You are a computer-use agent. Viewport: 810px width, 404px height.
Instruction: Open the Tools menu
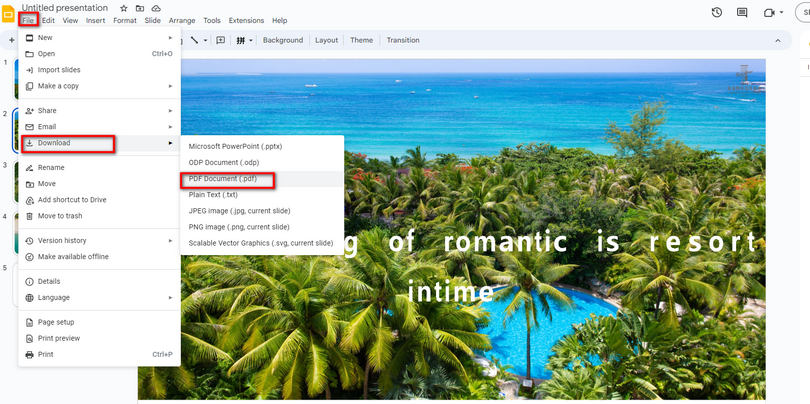[x=212, y=21]
